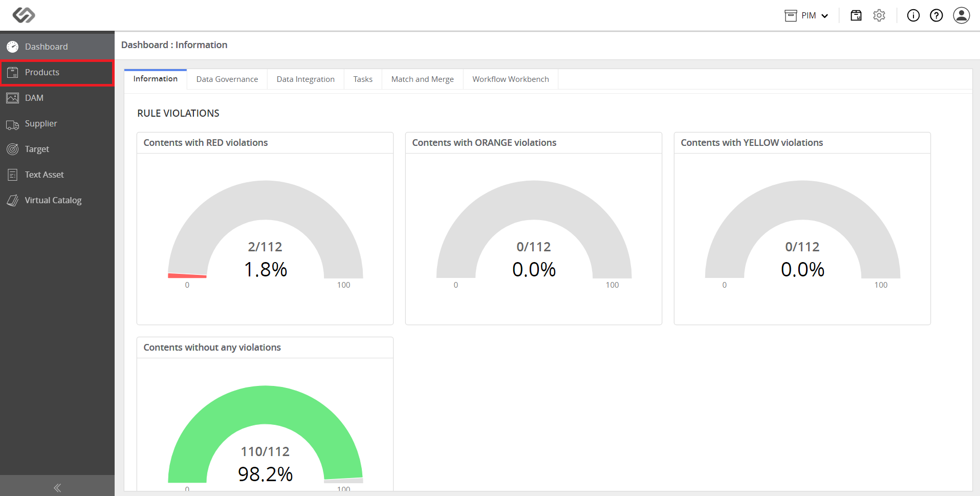Image resolution: width=980 pixels, height=496 pixels.
Task: Click the 2/112 value in RED gauge
Action: (265, 247)
